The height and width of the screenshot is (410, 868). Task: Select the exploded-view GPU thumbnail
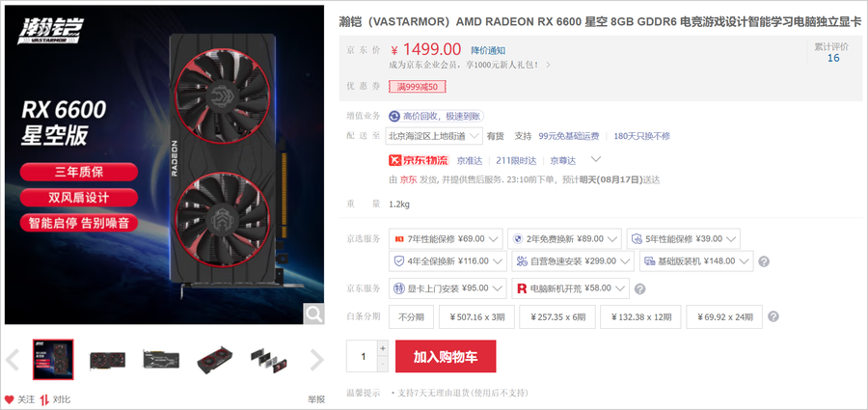click(268, 360)
